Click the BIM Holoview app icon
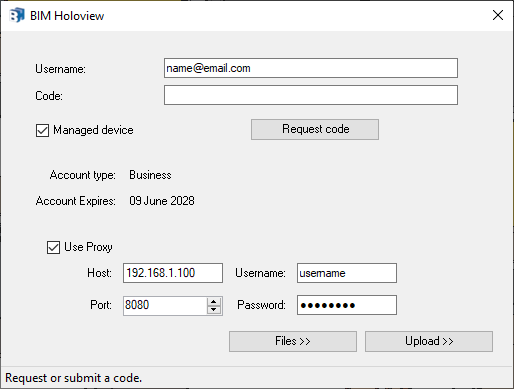Screen dimensions: 514x389 pyautogui.click(x=17, y=15)
